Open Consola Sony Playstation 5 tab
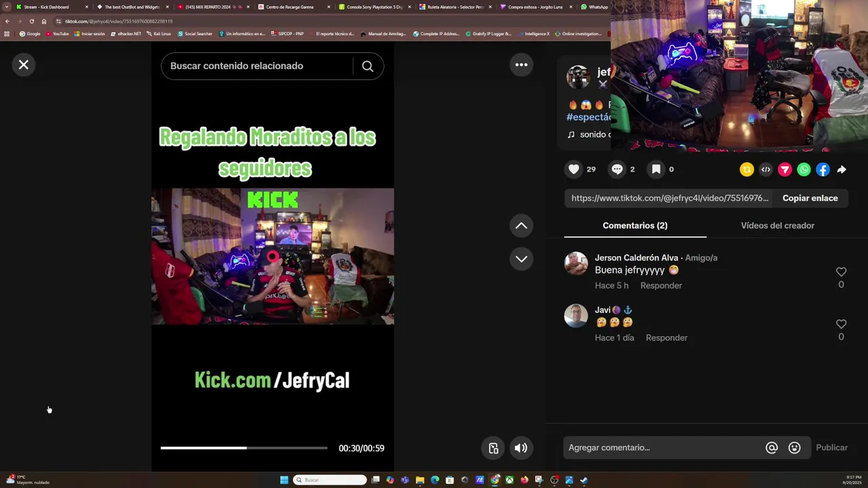 click(x=373, y=7)
